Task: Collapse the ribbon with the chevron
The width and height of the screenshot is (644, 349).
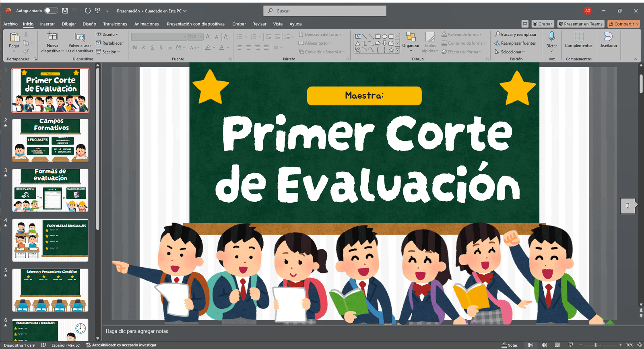Action: [636, 59]
